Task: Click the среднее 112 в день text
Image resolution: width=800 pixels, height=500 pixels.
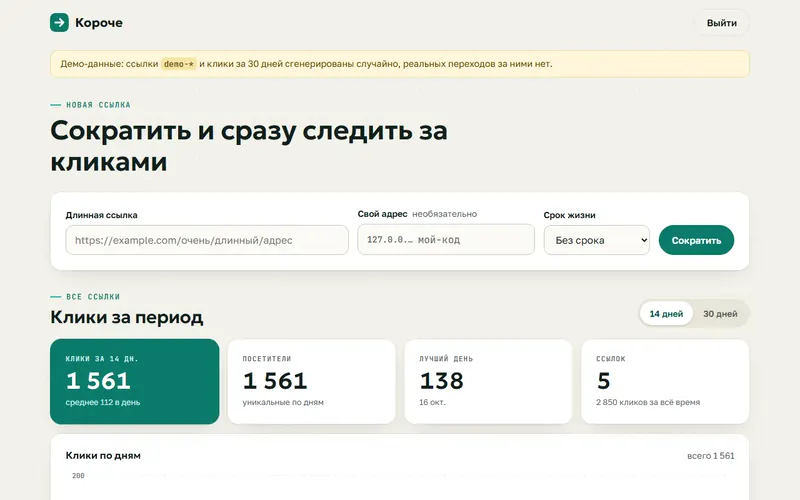Action: pyautogui.click(x=103, y=402)
